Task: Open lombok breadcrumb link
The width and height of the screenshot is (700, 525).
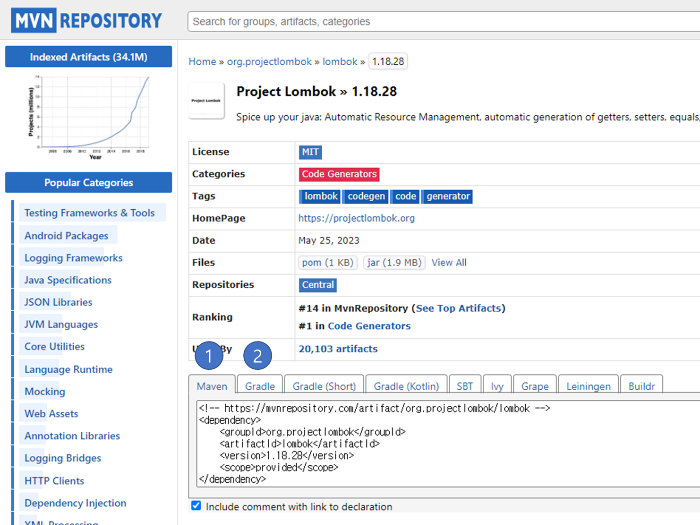Action: [340, 62]
